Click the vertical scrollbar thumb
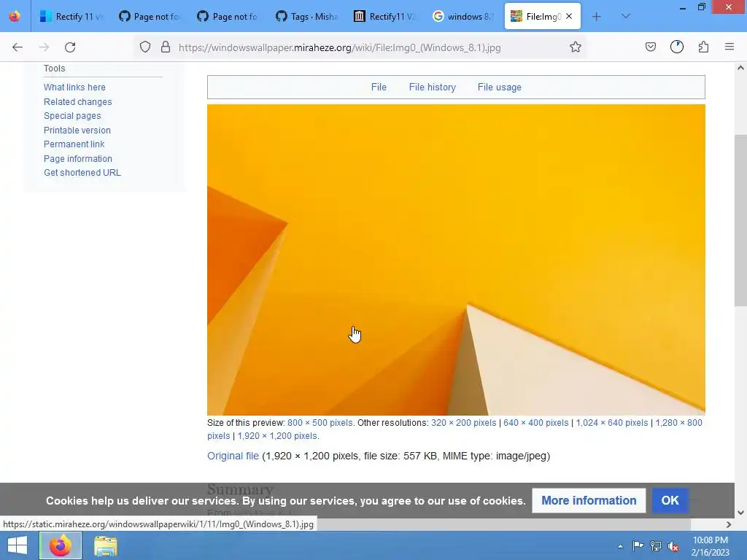The width and height of the screenshot is (747, 560). point(740,220)
